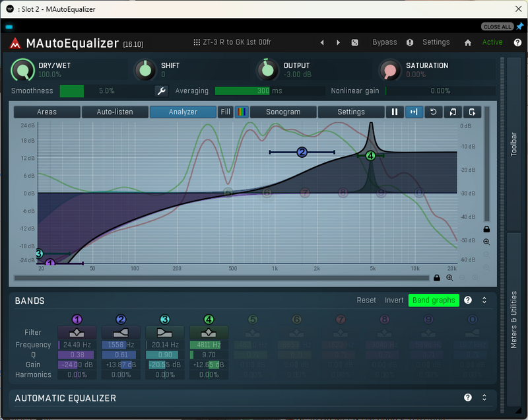Click the Dry/Wet knob

(23, 70)
